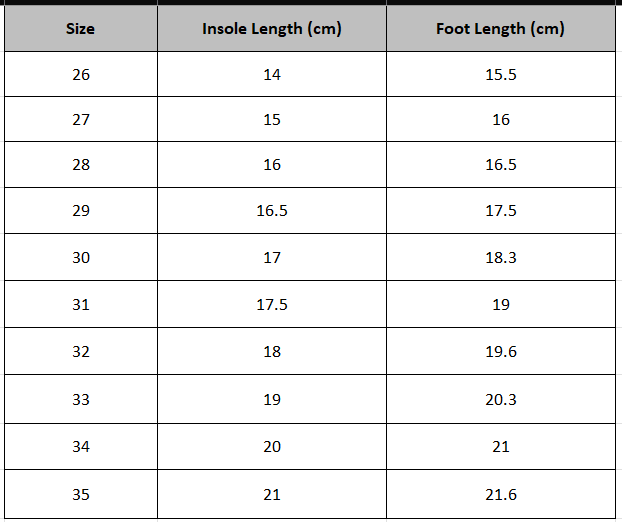Select foot length 15.5 cell
Screen dimensions: 622x522
[501, 75]
